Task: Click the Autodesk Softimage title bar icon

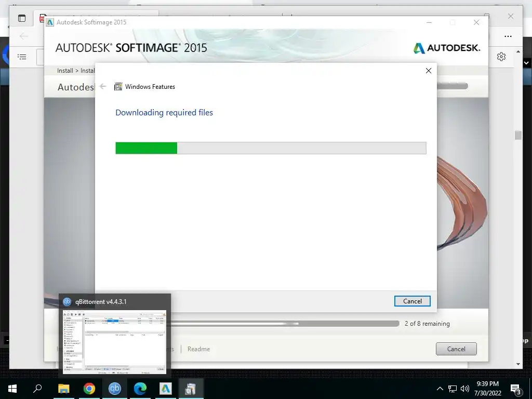Action: 50,22
